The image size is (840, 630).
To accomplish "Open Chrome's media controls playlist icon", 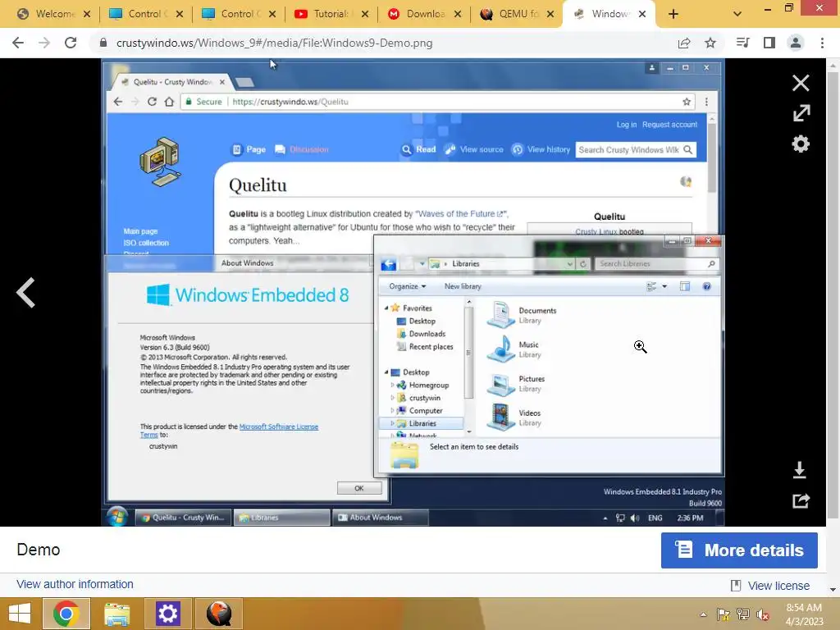I will point(742,43).
